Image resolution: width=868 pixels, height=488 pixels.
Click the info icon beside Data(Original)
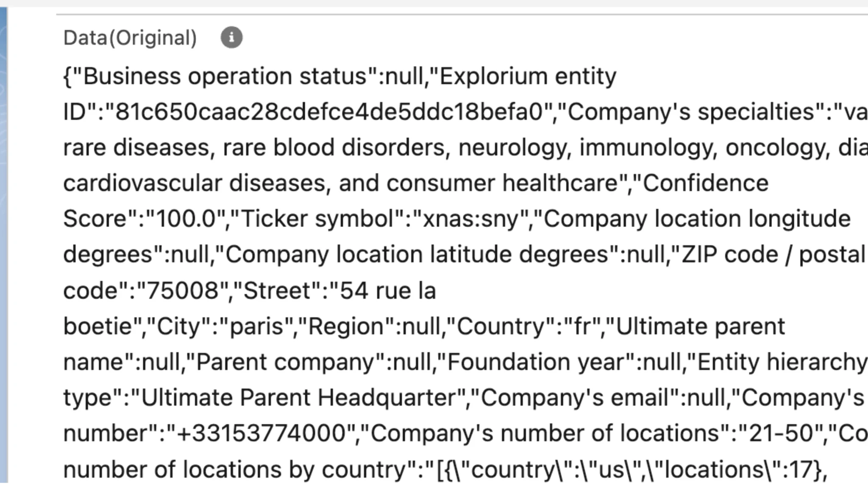[x=231, y=37]
